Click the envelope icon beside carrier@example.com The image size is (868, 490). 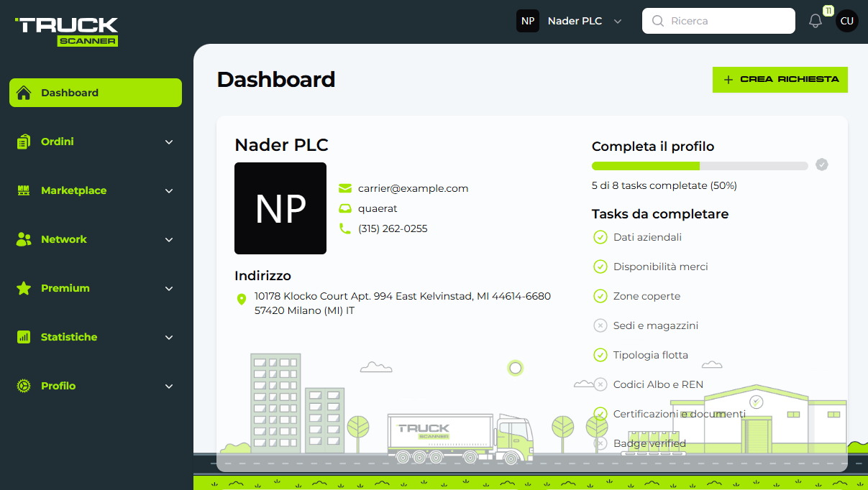click(x=345, y=189)
